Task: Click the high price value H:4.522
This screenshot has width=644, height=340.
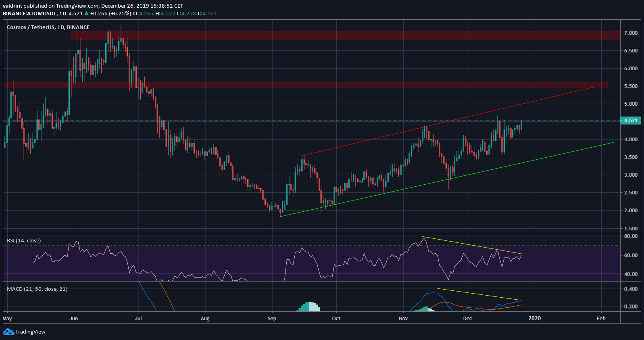Action: coord(165,13)
